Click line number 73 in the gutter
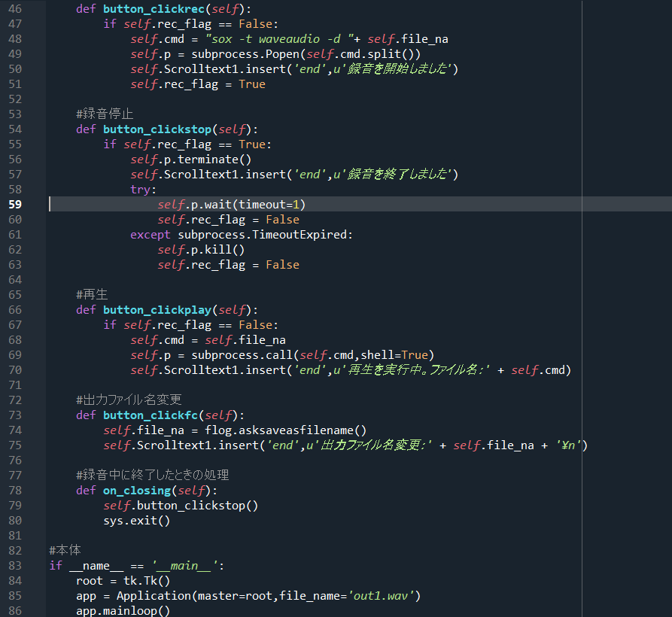This screenshot has height=617, width=672. point(15,415)
